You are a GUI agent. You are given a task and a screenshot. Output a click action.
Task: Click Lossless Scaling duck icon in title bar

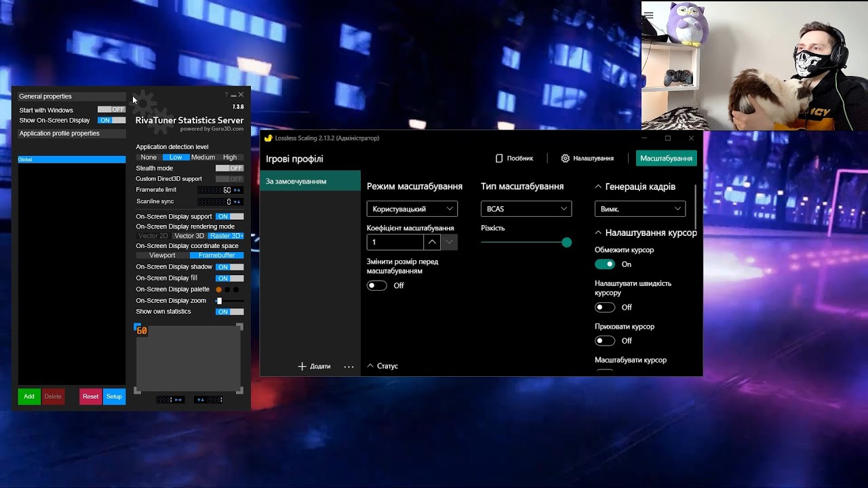tap(269, 138)
